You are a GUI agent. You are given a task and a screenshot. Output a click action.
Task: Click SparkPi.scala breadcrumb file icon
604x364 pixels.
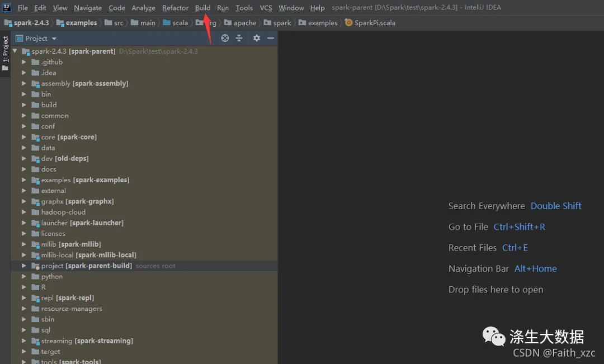(348, 23)
